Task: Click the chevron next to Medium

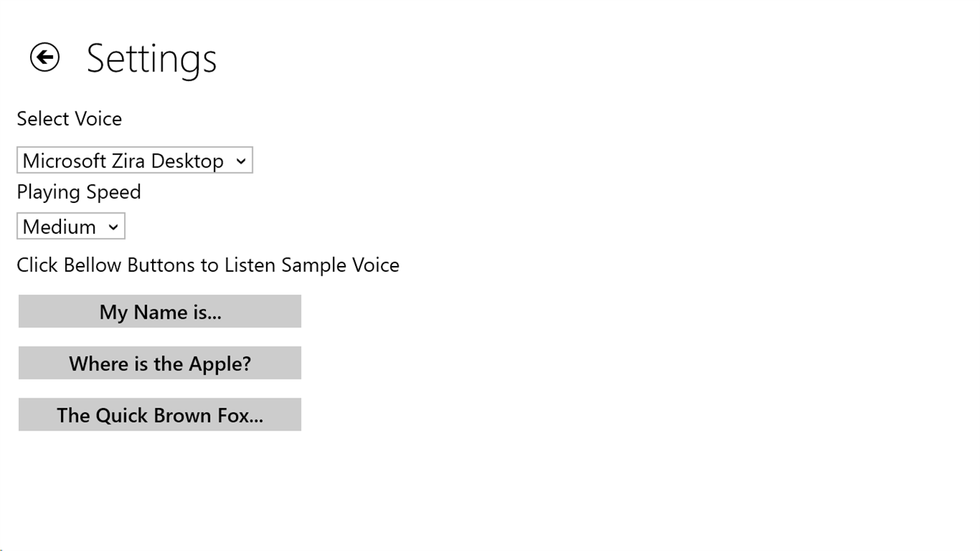Action: (x=113, y=228)
